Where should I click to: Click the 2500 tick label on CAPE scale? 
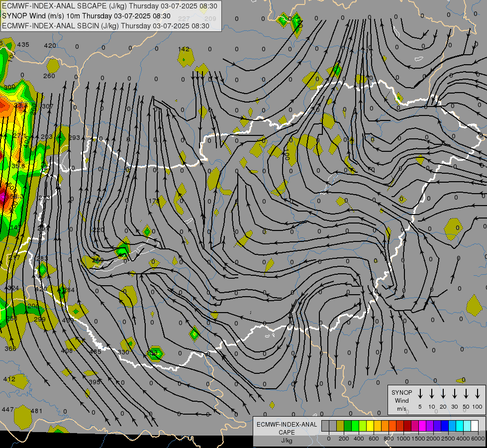[448, 439]
